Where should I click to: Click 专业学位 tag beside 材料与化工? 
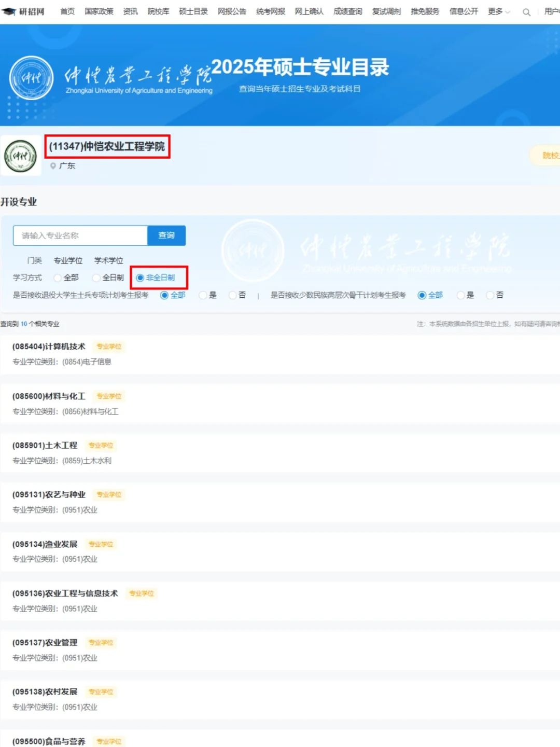tap(109, 396)
